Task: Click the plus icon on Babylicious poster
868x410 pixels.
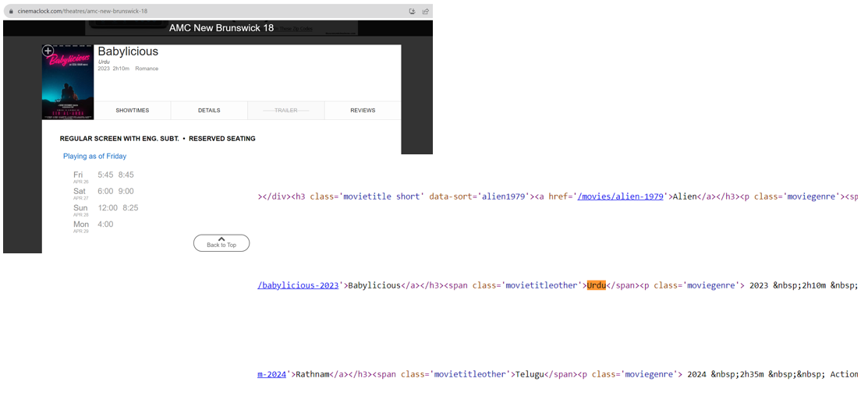Action: pyautogui.click(x=48, y=51)
